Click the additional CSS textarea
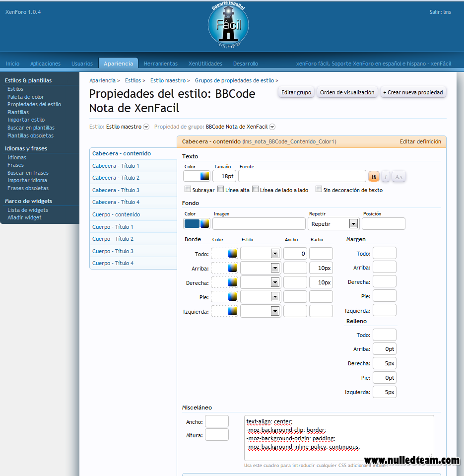 coord(339,438)
